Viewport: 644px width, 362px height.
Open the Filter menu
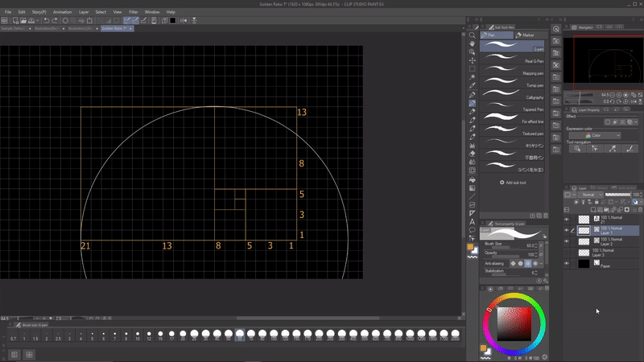132,12
